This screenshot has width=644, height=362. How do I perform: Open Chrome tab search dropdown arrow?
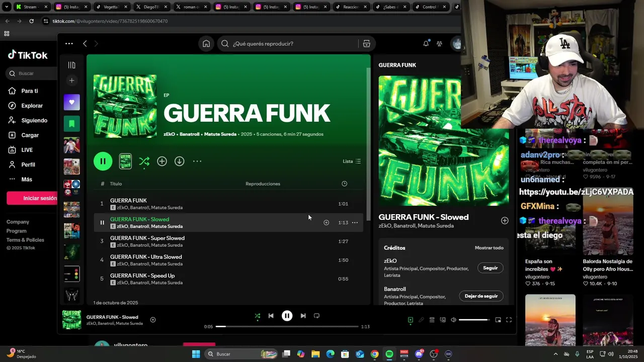tap(6, 7)
